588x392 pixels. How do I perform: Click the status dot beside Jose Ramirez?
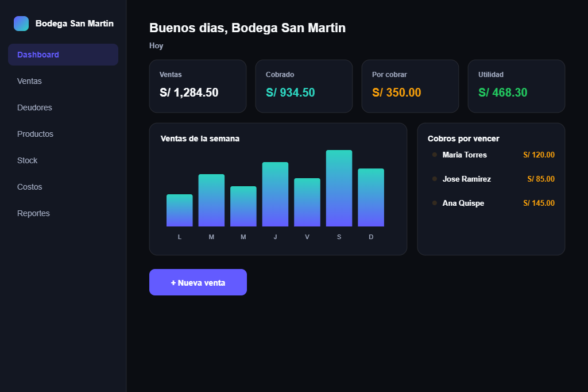point(435,179)
